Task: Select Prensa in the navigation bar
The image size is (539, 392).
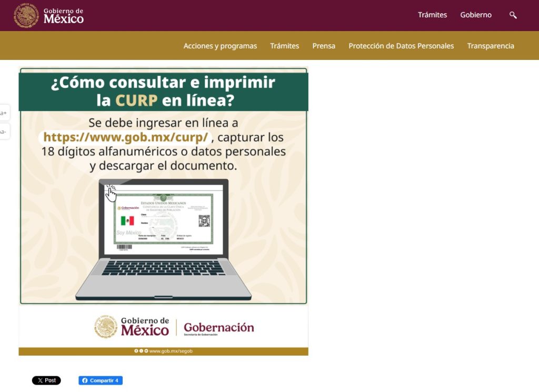Action: point(324,46)
